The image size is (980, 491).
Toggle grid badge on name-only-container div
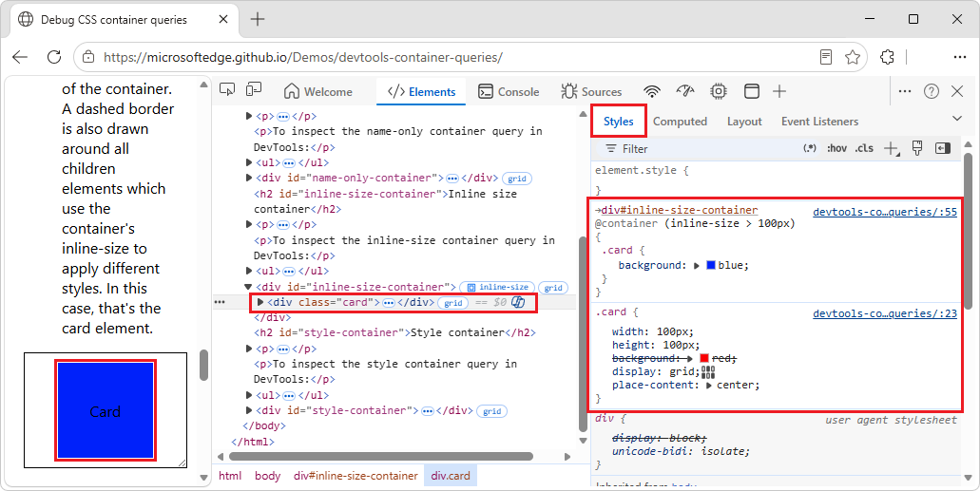click(x=517, y=179)
